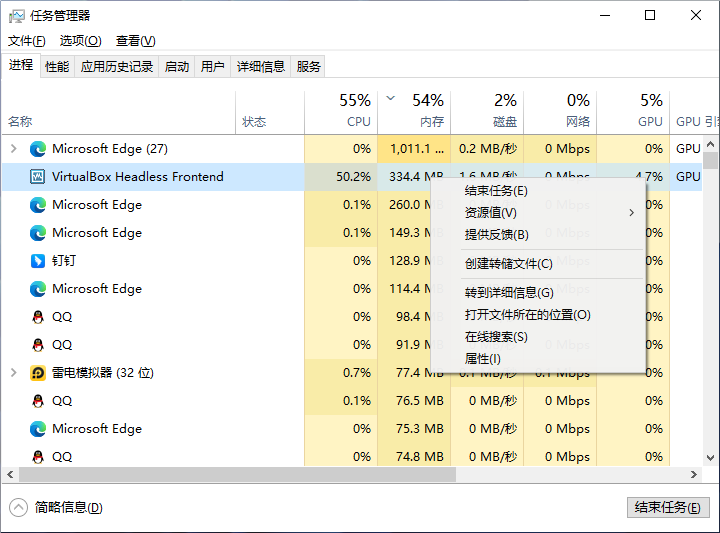The image size is (720, 533).
Task: Sort by the 名称 column header
Action: [118, 113]
